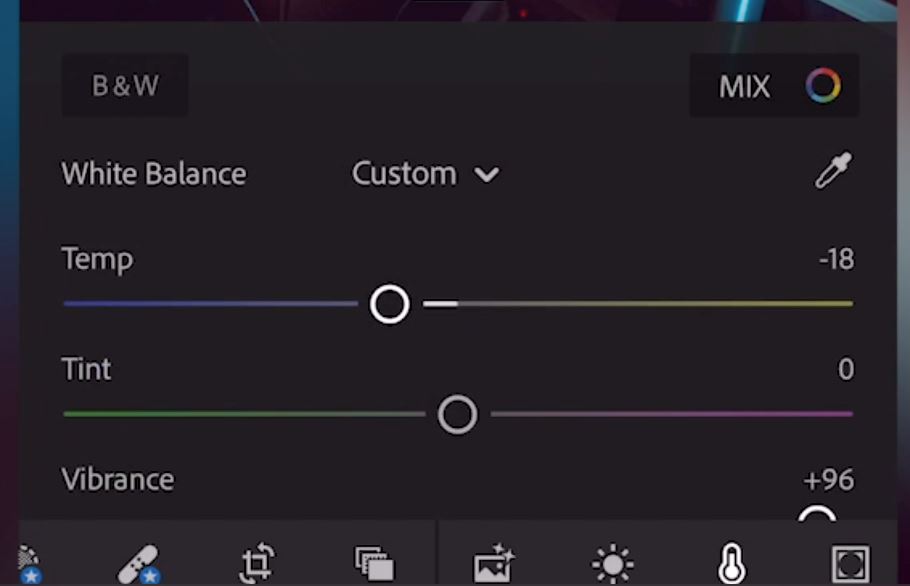The image size is (910, 586).
Task: Open the Effects vignette square icon
Action: point(851,563)
